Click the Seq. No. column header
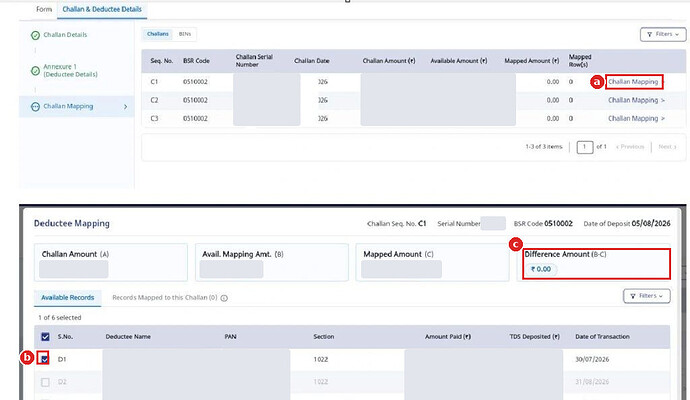 [x=161, y=61]
